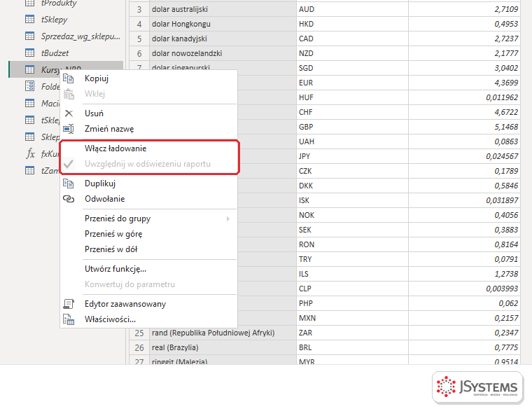
Task: Click the link icon beside Odwołanie
Action: tap(69, 199)
